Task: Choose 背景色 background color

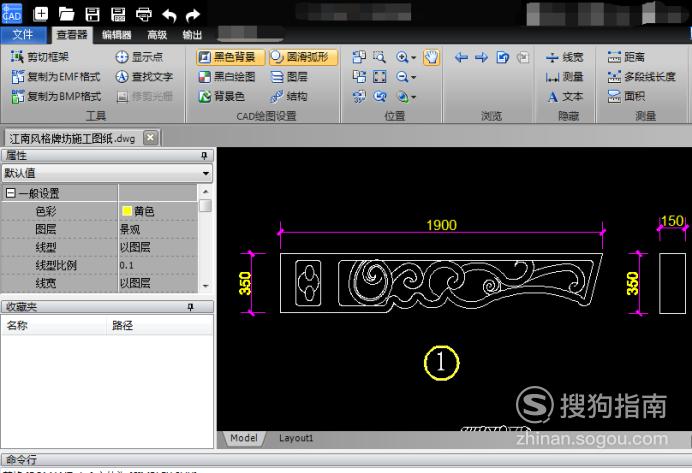Action: click(x=222, y=96)
